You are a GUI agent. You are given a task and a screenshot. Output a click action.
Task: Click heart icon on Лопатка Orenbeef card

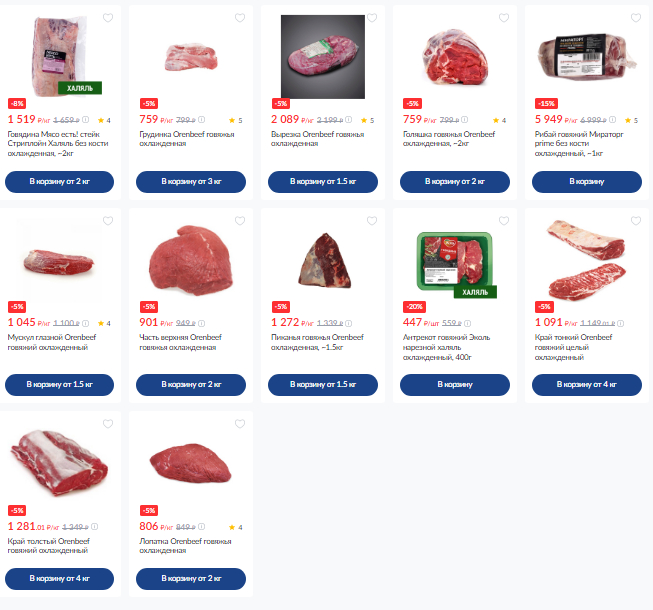tap(240, 423)
